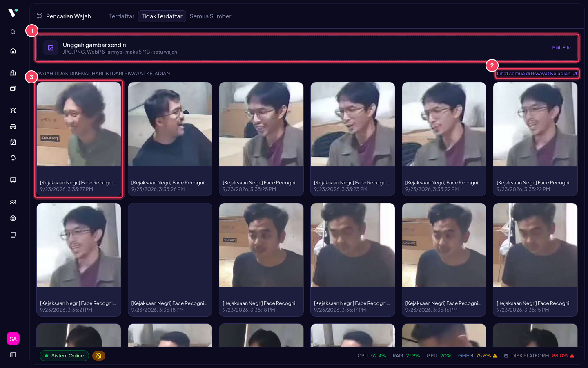Open the vehicle (car) icon in the sidebar
The width and height of the screenshot is (588, 368).
point(13,127)
